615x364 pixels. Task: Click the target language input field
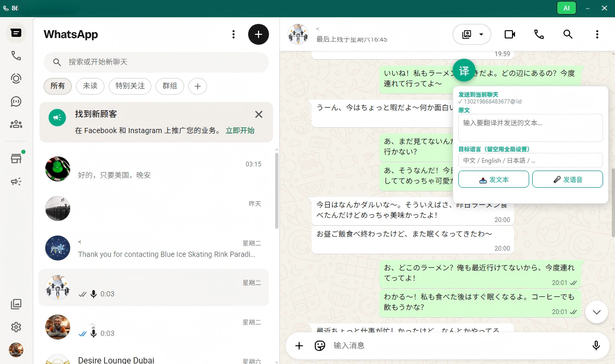(x=530, y=160)
